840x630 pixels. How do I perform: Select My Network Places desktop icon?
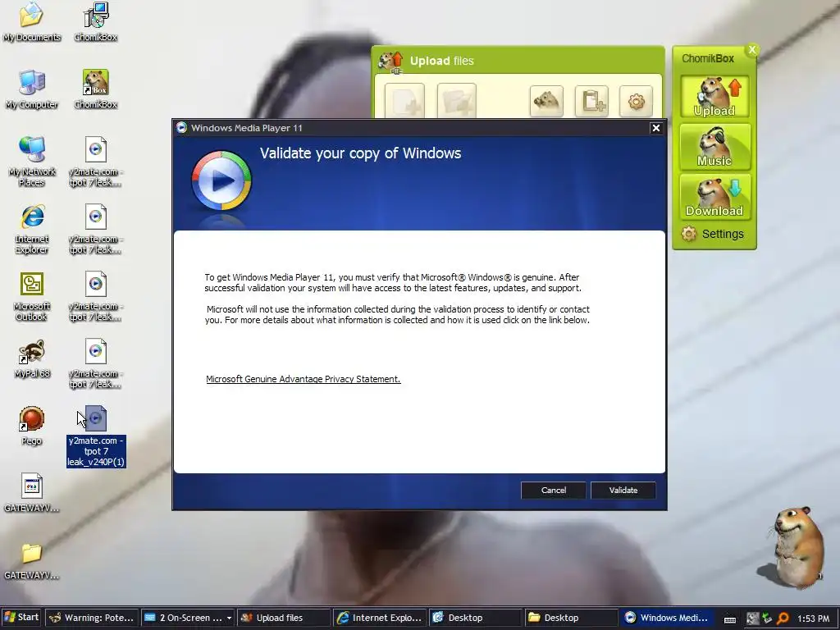pos(32,162)
